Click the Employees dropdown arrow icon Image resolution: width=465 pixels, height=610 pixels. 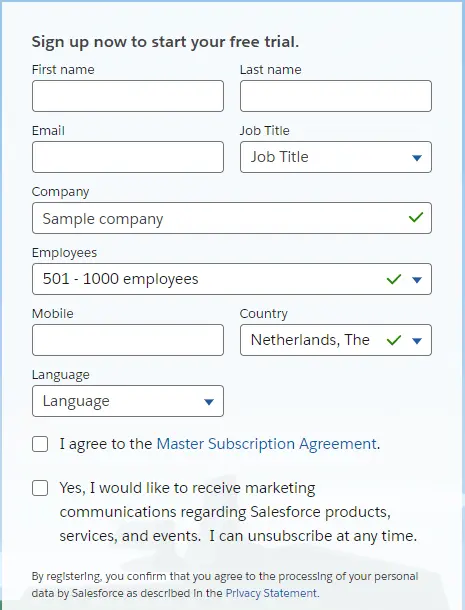(x=417, y=280)
